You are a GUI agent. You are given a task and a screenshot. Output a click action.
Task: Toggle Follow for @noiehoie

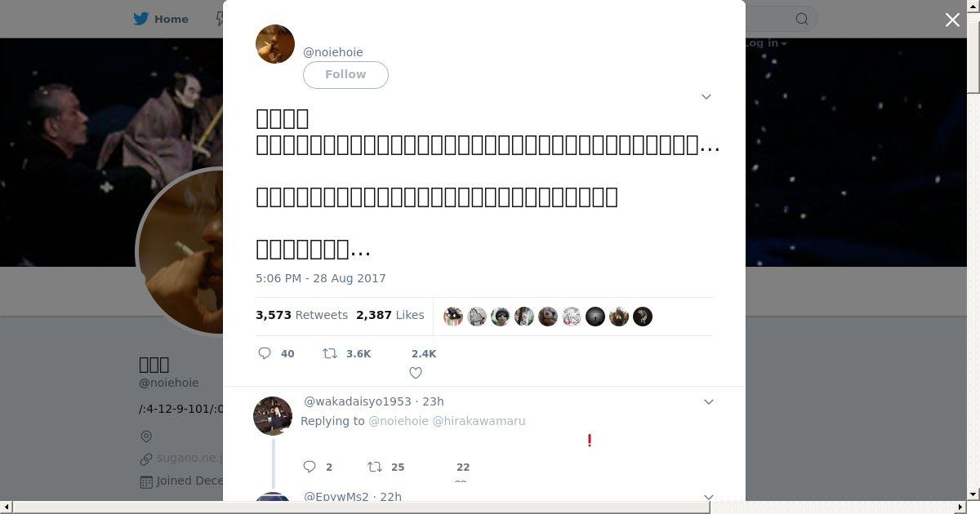pos(345,74)
